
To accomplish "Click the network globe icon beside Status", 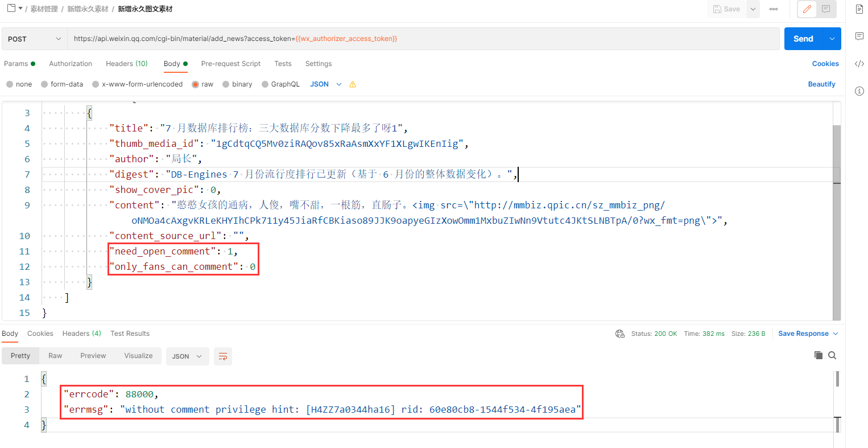I will [x=620, y=334].
